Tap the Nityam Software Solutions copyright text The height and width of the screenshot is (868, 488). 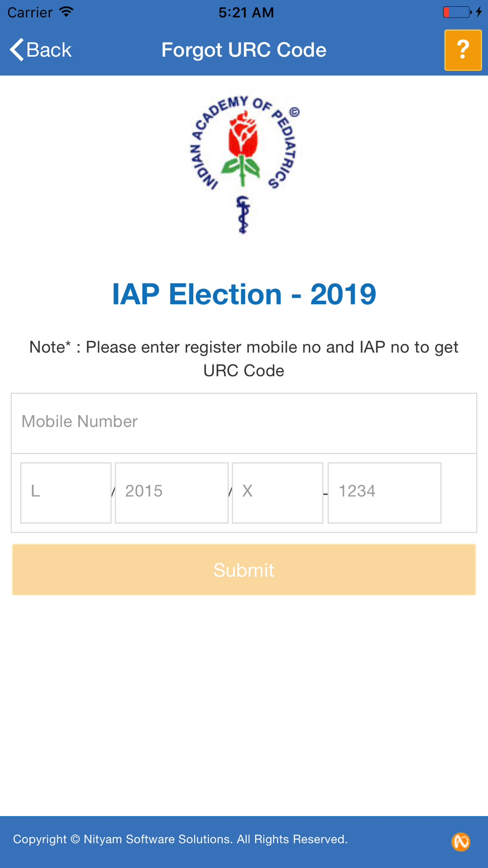(x=180, y=839)
